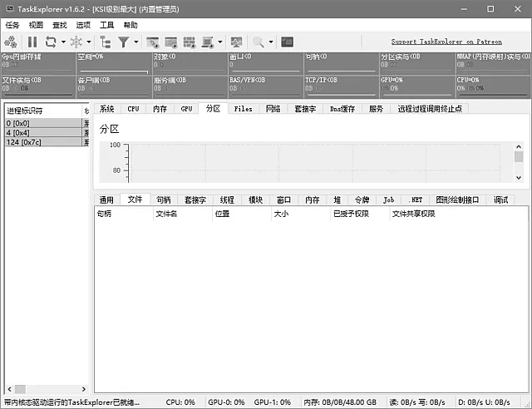Click the monitor performance graph icon

tap(236, 42)
